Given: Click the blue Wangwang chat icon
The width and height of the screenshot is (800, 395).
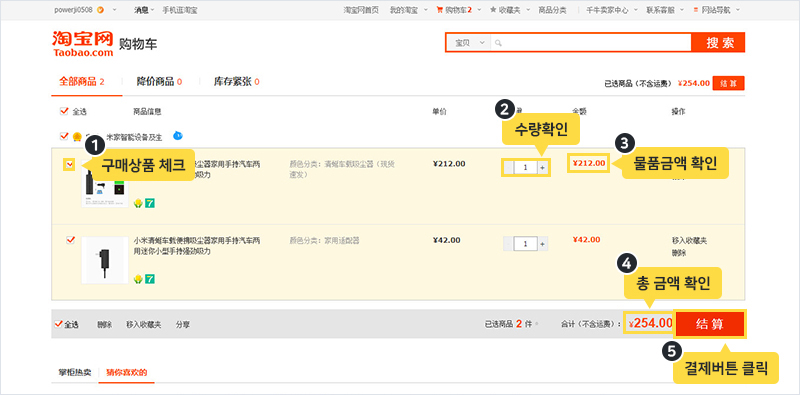Looking at the screenshot, I should click(x=178, y=136).
